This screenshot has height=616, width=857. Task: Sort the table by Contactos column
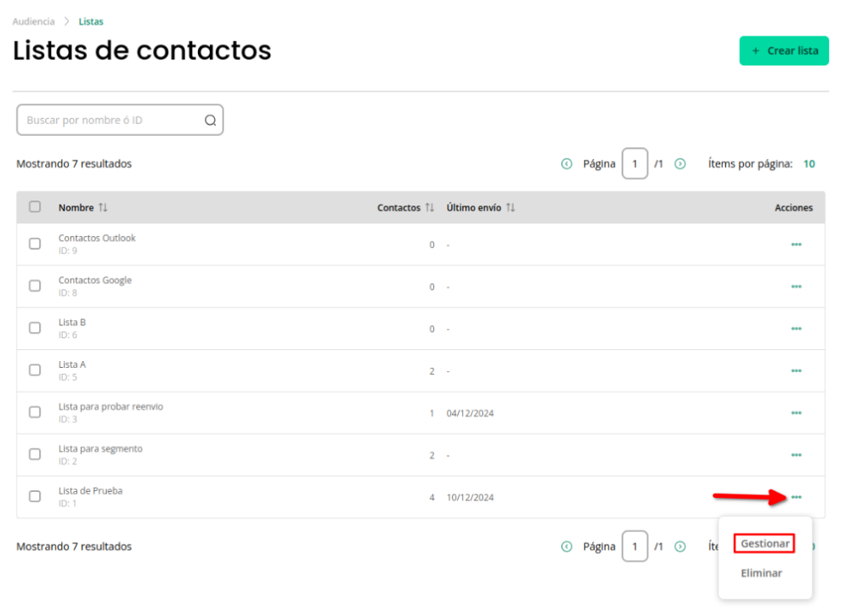(x=430, y=207)
